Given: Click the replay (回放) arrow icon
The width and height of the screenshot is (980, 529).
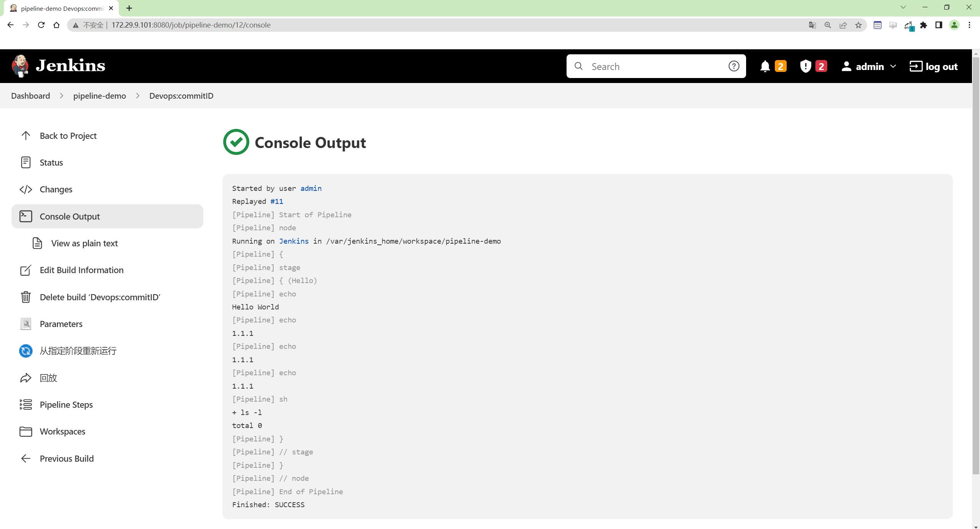Looking at the screenshot, I should pyautogui.click(x=26, y=378).
